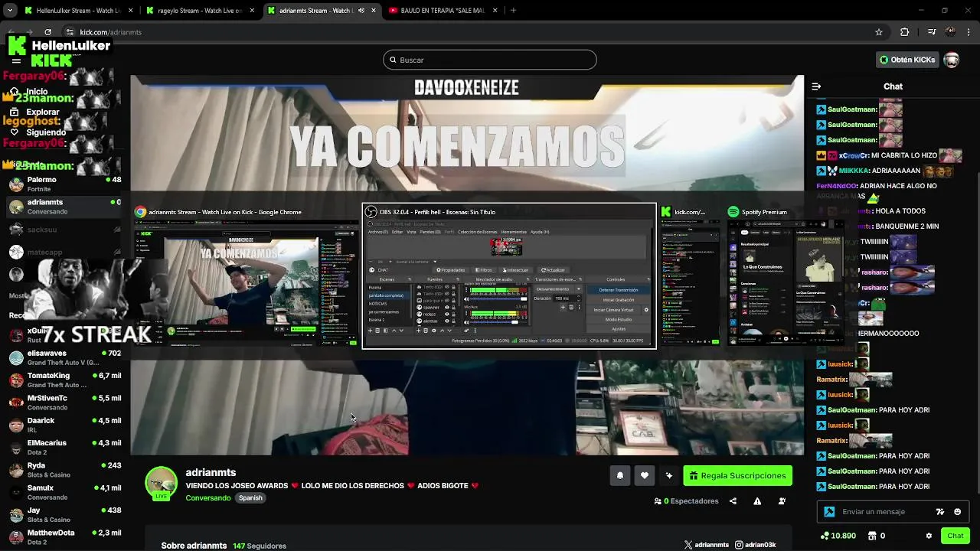Open ElMacarius channel in sidebar

[x=64, y=447]
